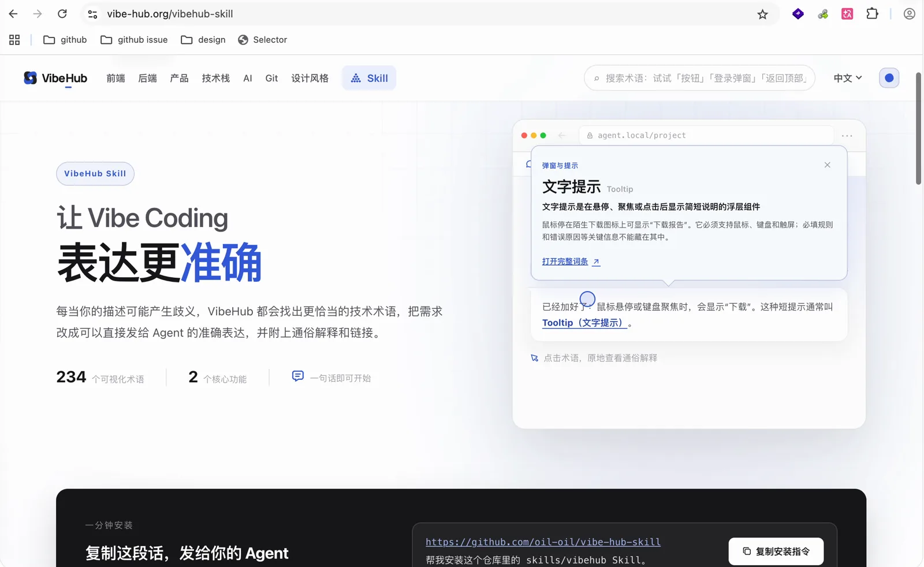
Task: Open the apps grid in bookmarks bar
Action: click(x=14, y=40)
